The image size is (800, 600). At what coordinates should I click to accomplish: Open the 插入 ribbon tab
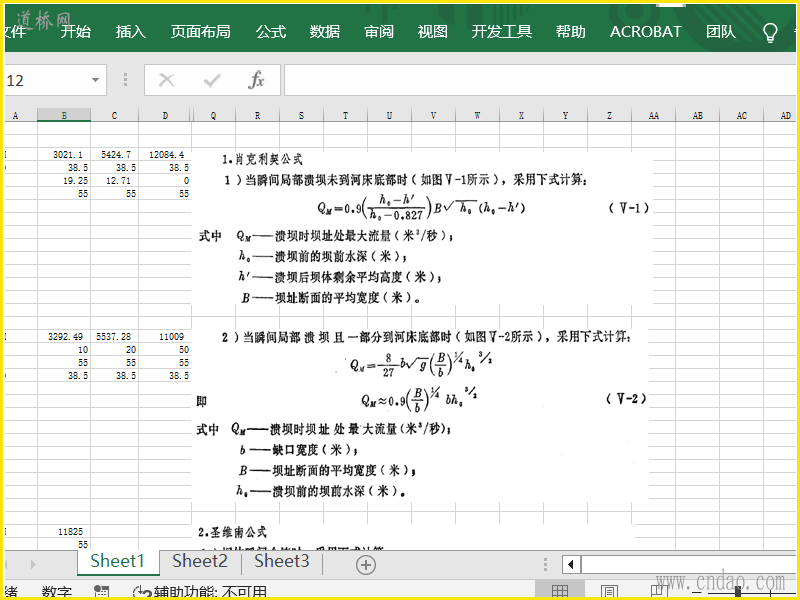(131, 32)
